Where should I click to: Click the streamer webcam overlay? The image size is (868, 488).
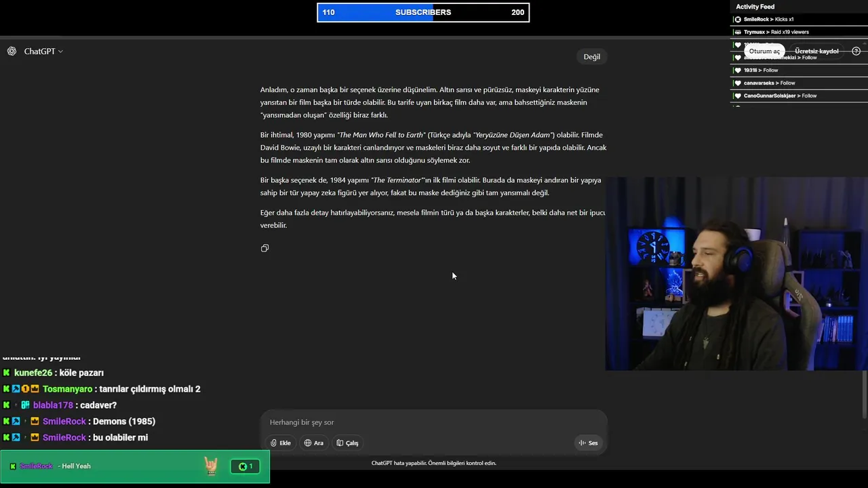pyautogui.click(x=736, y=274)
